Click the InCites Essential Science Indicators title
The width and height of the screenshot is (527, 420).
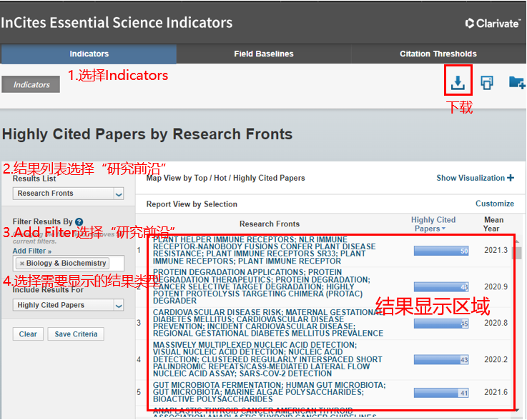coord(117,23)
